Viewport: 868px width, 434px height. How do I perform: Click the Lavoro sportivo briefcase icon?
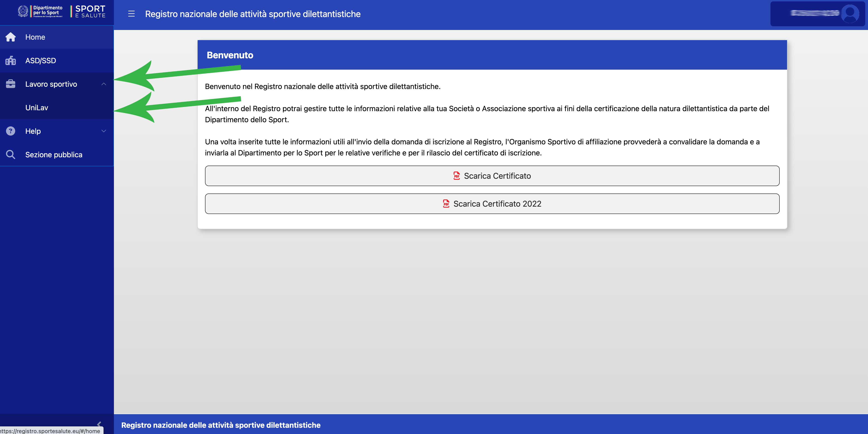[x=10, y=84]
